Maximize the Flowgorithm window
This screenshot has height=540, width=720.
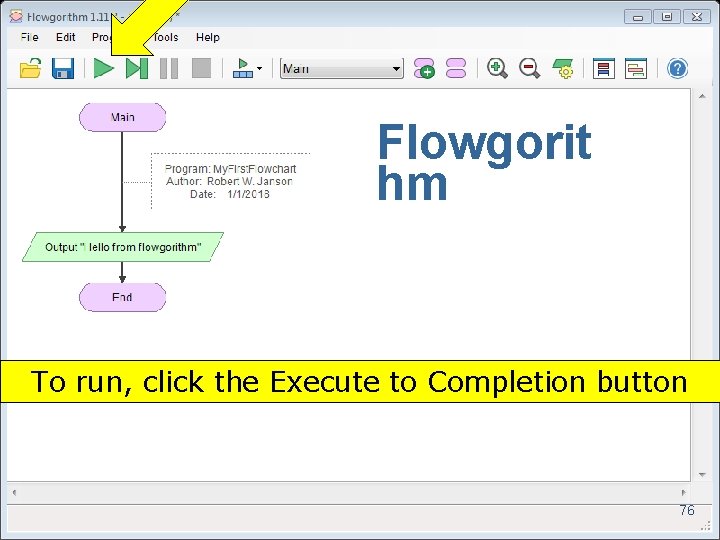(x=667, y=17)
